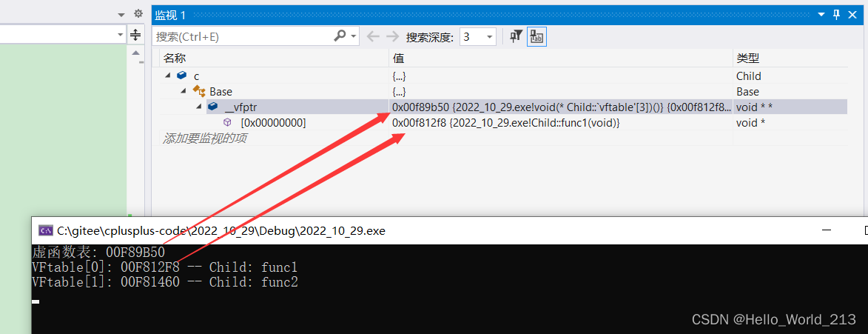This screenshot has width=868, height=334.
Task: Open the left panel dropdown arrow beside gear
Action: pos(121,15)
